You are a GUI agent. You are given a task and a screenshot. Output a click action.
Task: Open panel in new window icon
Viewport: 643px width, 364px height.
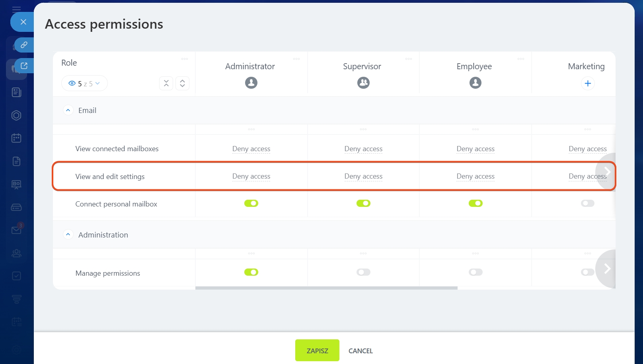point(24,66)
